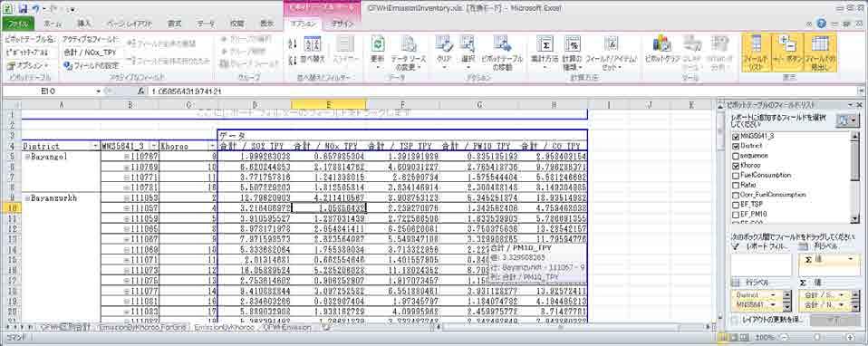Open the Name Box dropdown arrow
Viewport: 868px width, 346px height.
(99, 91)
